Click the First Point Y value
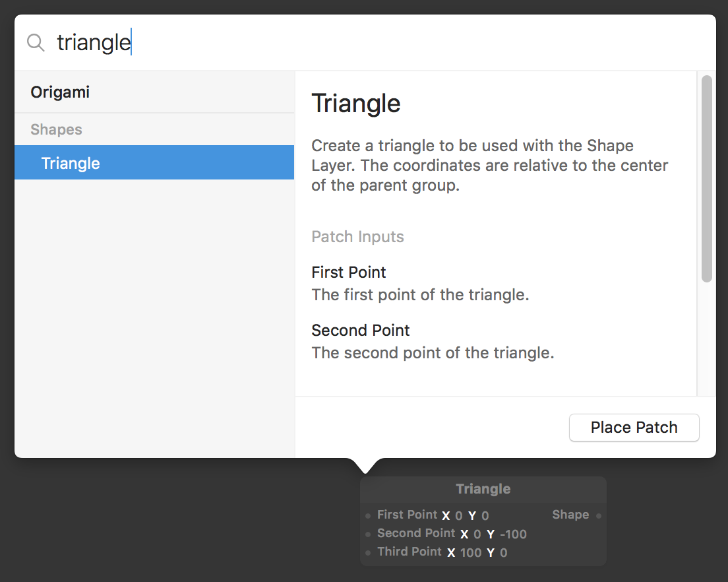The image size is (728, 582). point(485,516)
